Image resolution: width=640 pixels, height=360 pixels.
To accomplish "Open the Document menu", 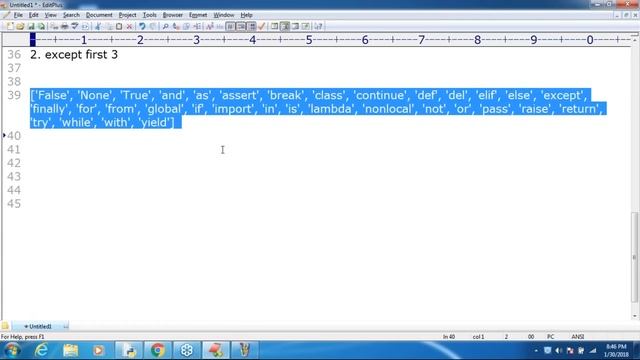I will (x=99, y=15).
